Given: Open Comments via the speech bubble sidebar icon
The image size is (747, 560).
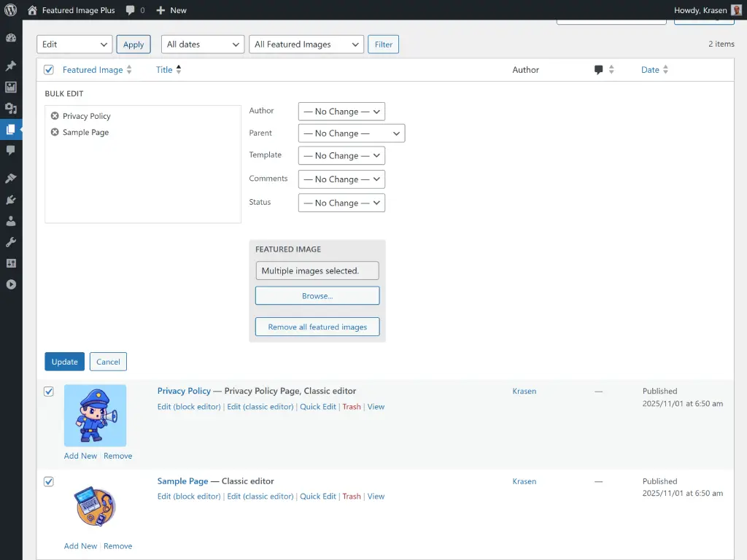Looking at the screenshot, I should (x=11, y=150).
